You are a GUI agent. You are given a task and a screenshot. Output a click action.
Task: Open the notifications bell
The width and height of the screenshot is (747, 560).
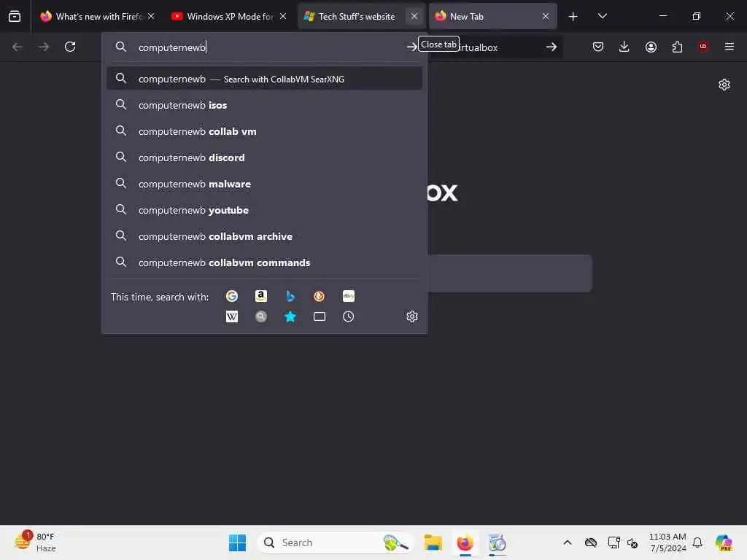[697, 542]
